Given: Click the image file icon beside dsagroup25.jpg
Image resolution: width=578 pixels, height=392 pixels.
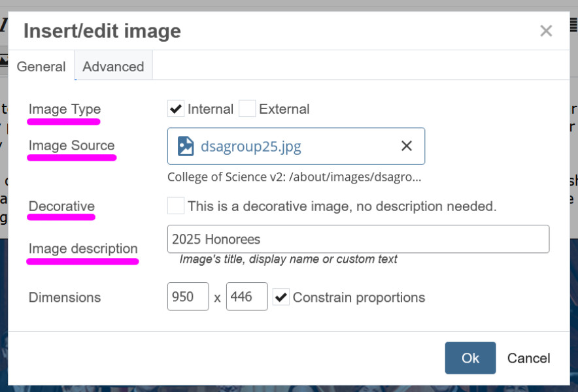Looking at the screenshot, I should click(x=186, y=146).
